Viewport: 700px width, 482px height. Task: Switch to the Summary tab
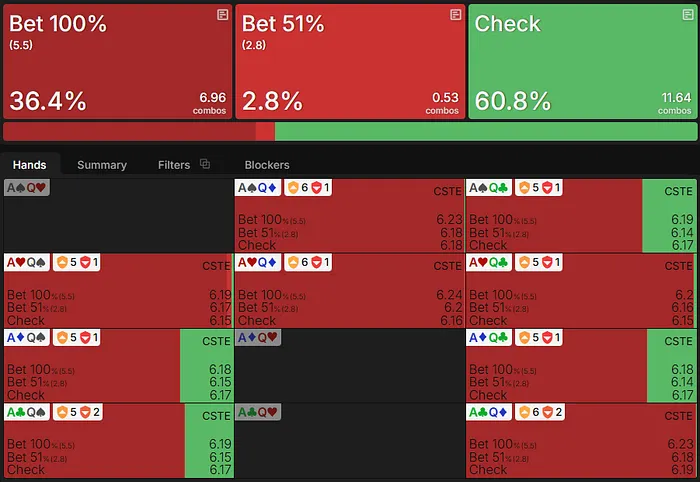[x=102, y=165]
